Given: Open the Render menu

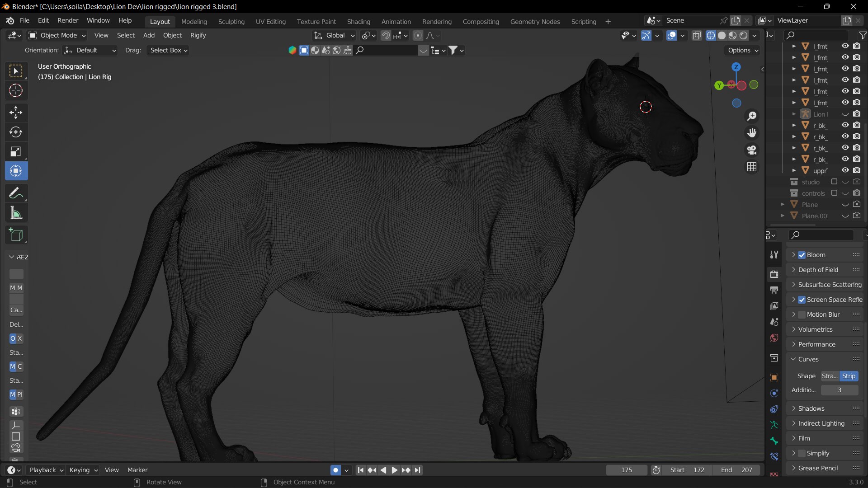Looking at the screenshot, I should coord(68,20).
